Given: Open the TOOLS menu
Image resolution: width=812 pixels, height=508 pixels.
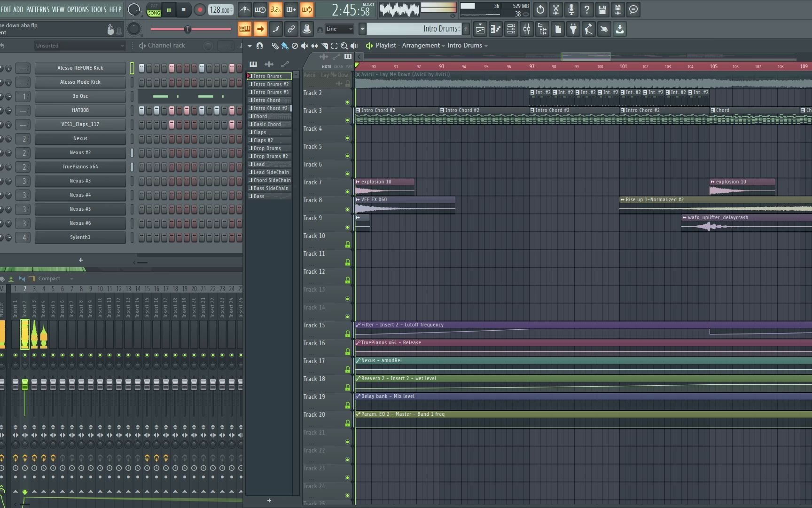Looking at the screenshot, I should pyautogui.click(x=99, y=9).
